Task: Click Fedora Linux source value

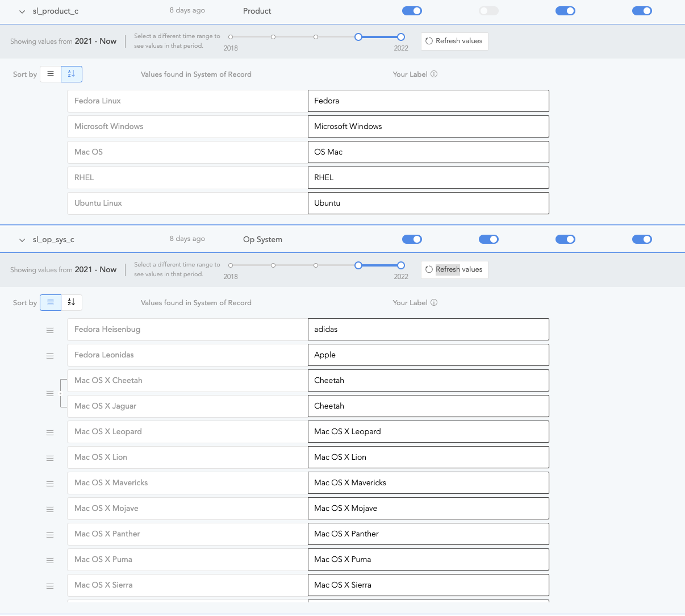Action: click(x=187, y=101)
